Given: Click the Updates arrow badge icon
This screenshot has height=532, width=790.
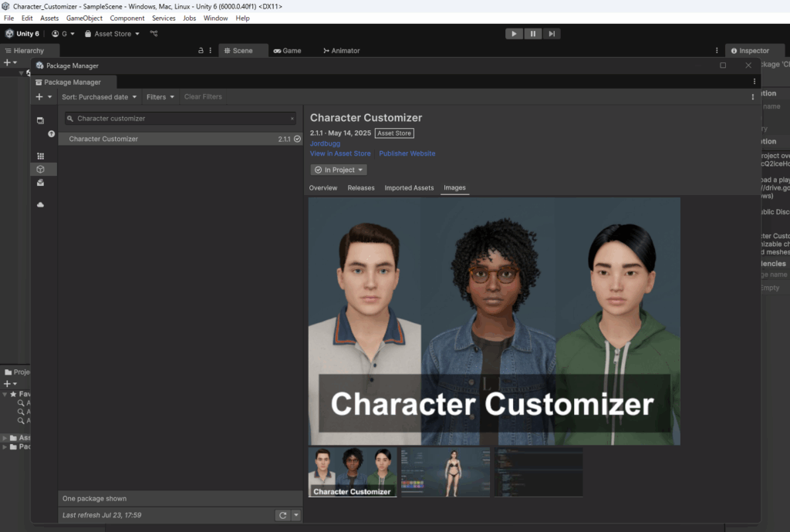Looking at the screenshot, I should tap(52, 134).
